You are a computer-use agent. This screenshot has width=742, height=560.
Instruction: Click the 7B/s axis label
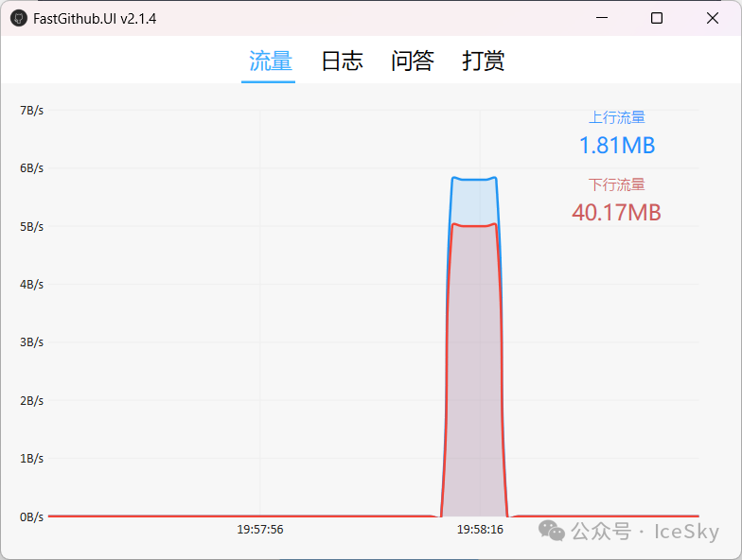[32, 110]
